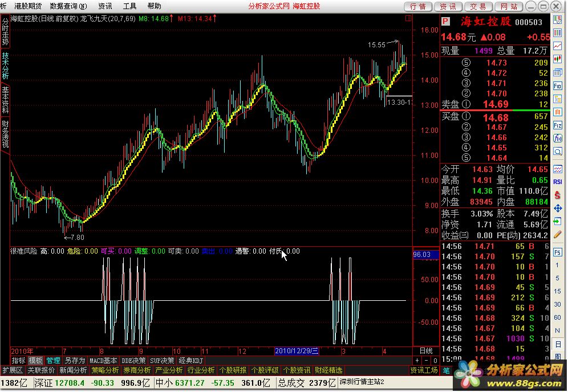
Task: Click the 行情 button at top right
Action: click(x=418, y=6)
